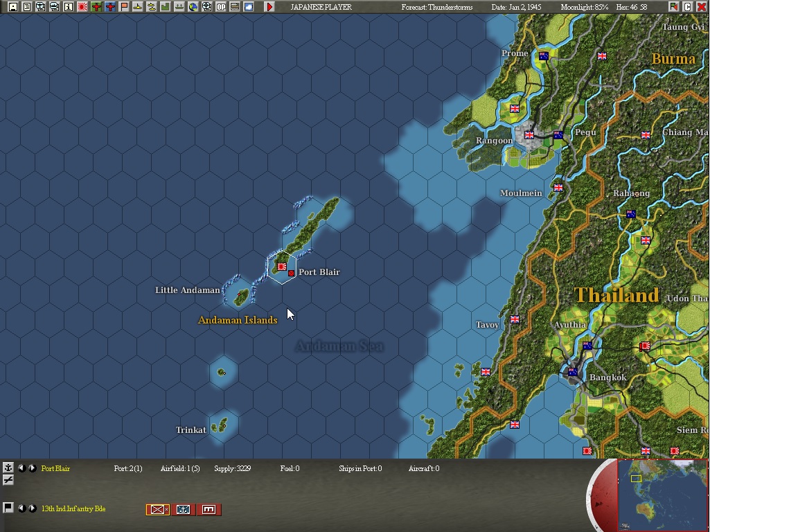Go to previous unit before 13th Ind Infantry
Image resolution: width=798 pixels, height=532 pixels.
pos(22,508)
